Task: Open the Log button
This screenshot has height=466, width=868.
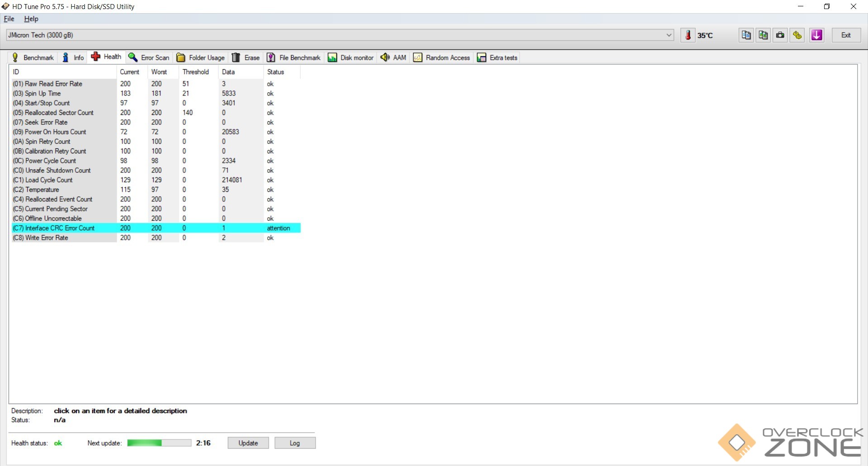Action: [295, 443]
